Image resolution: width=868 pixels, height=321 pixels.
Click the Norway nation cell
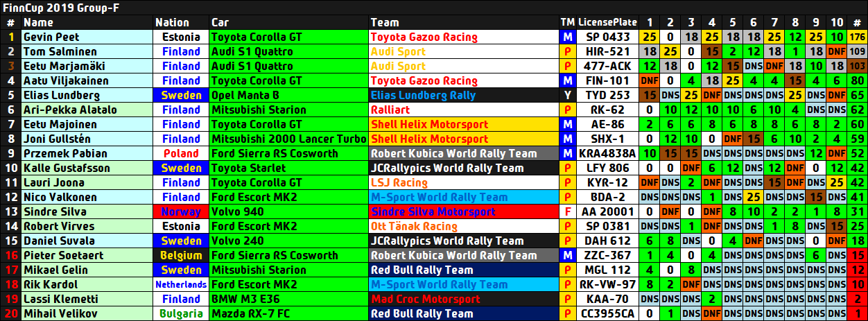(x=181, y=211)
